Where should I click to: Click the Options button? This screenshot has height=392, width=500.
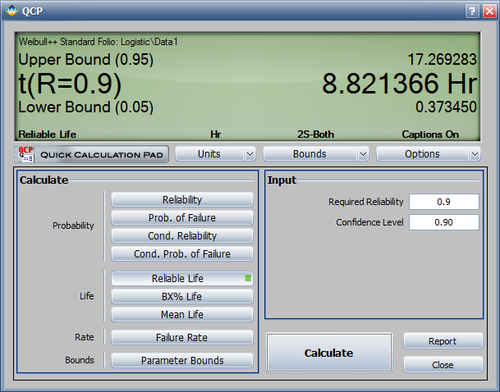coord(422,154)
